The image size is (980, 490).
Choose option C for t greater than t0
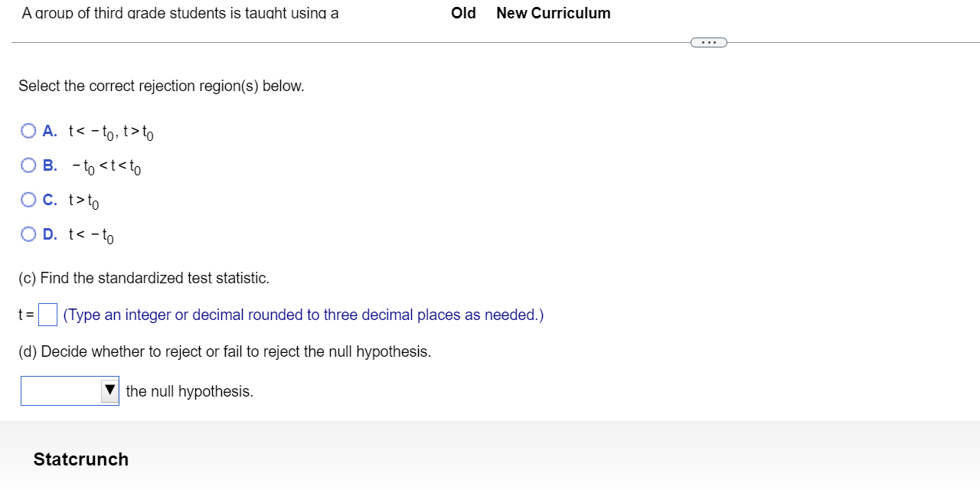[x=28, y=199]
